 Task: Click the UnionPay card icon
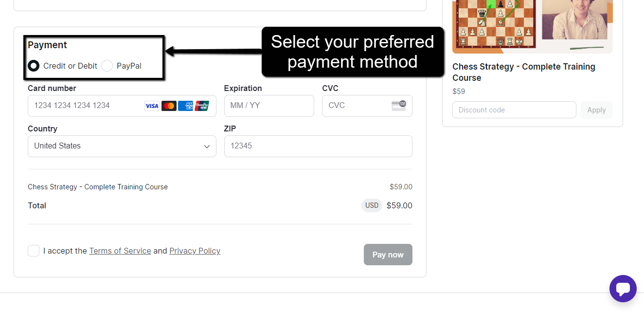tap(202, 106)
